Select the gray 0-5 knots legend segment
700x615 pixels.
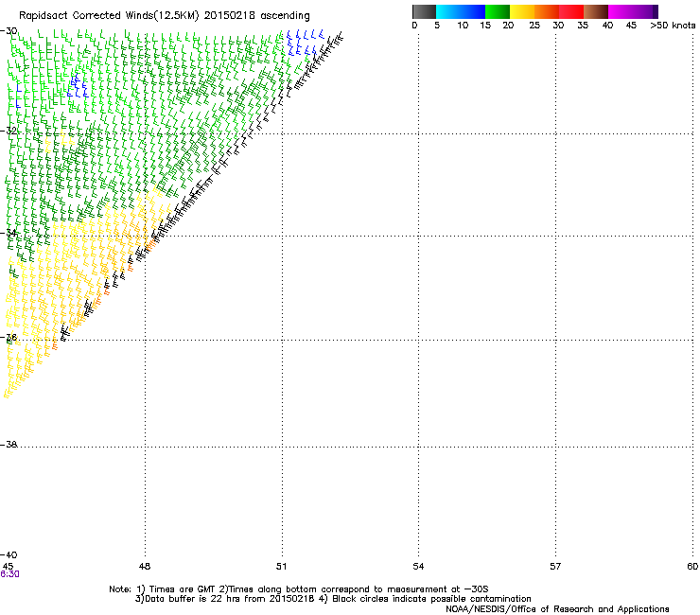click(x=424, y=11)
